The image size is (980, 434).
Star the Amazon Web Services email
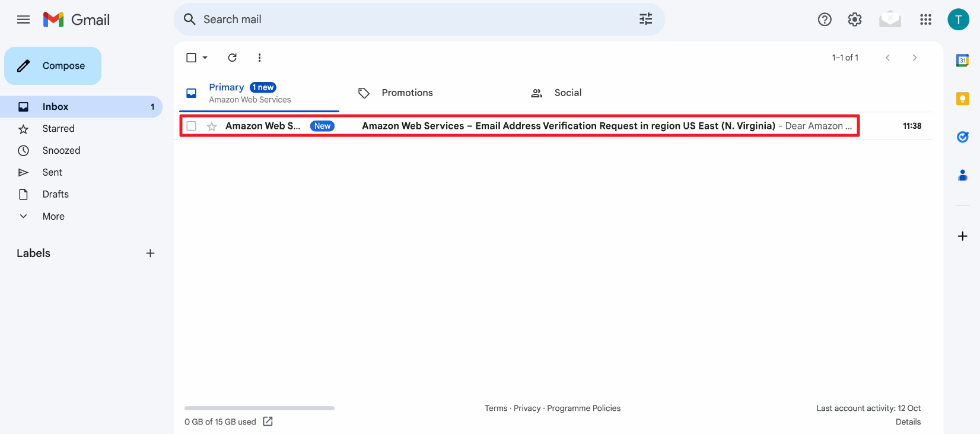click(212, 126)
